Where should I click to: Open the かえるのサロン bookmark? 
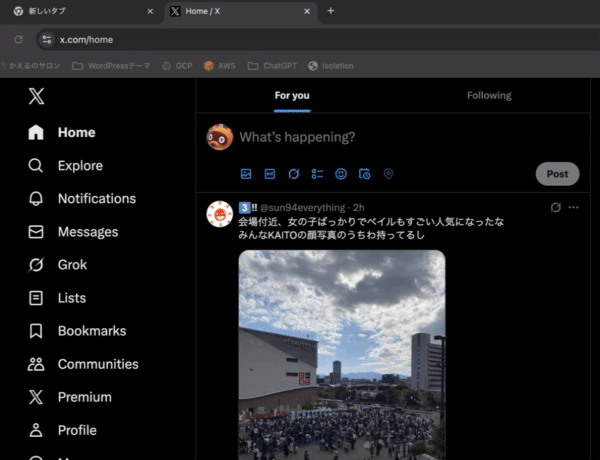pyautogui.click(x=31, y=66)
